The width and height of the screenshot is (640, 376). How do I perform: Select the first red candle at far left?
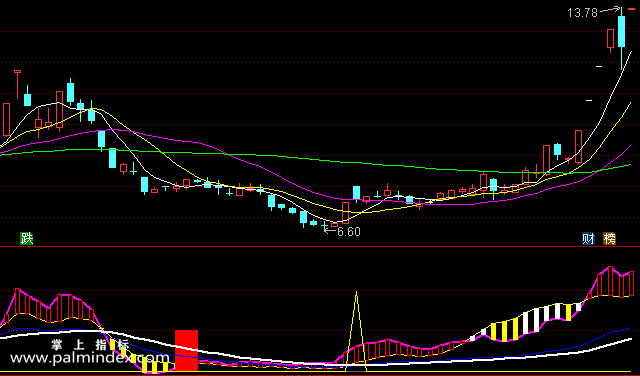pos(7,119)
